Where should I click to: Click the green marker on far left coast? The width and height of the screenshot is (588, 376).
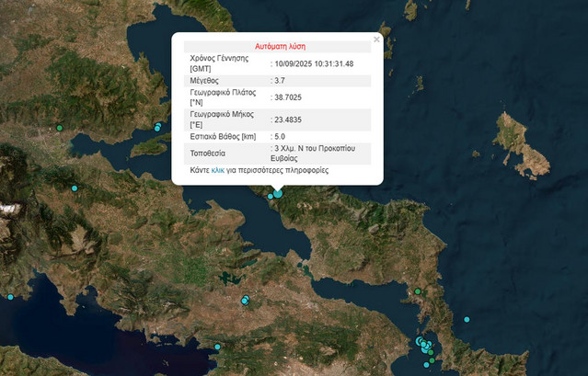[x=59, y=128]
